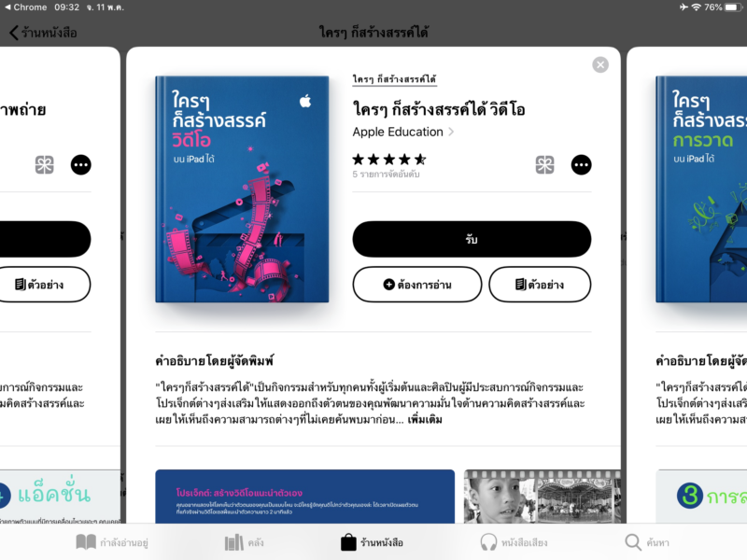Viewport: 747px width, 560px height.
Task: Open ตัวอย่าง sample on the center card
Action: click(x=540, y=285)
